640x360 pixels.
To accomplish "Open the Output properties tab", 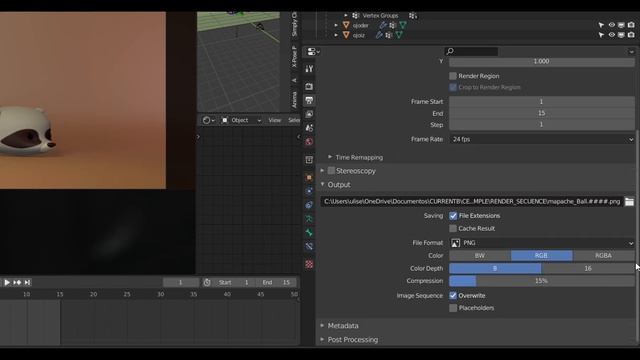I will 309,100.
